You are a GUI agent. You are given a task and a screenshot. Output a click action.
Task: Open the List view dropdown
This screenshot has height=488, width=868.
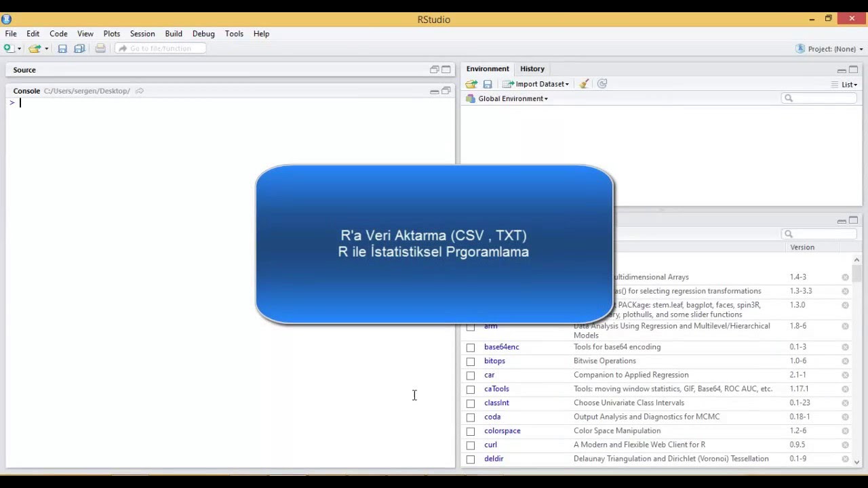point(844,84)
